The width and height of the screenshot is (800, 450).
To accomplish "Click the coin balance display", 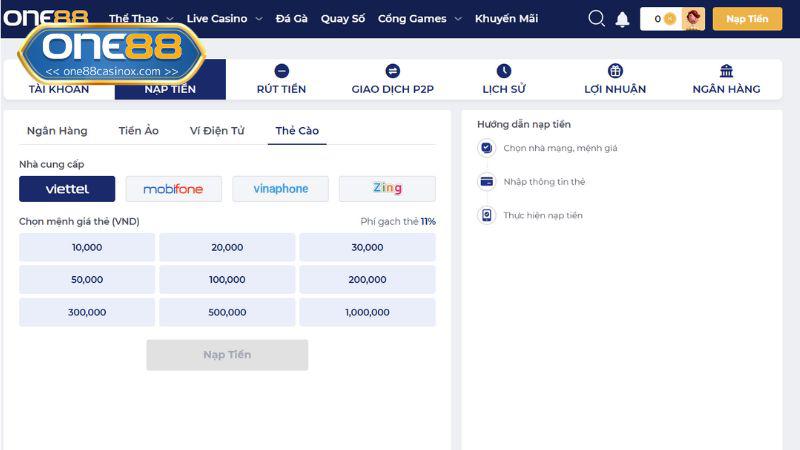I will point(663,19).
